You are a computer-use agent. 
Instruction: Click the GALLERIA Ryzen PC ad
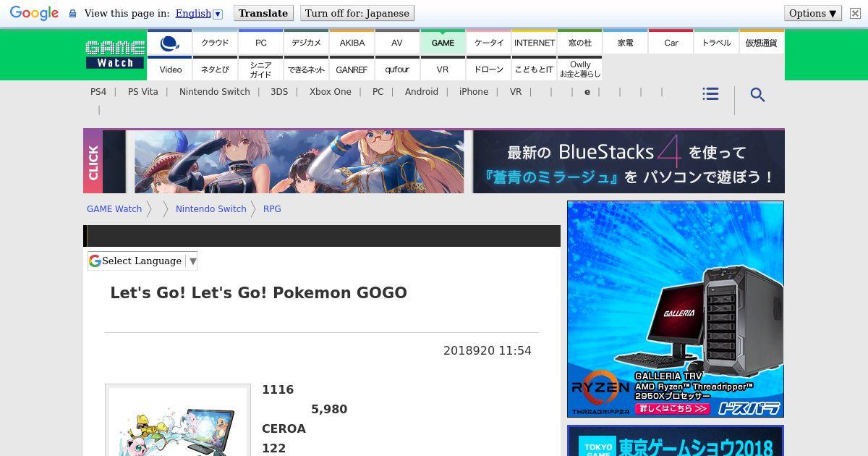point(676,309)
